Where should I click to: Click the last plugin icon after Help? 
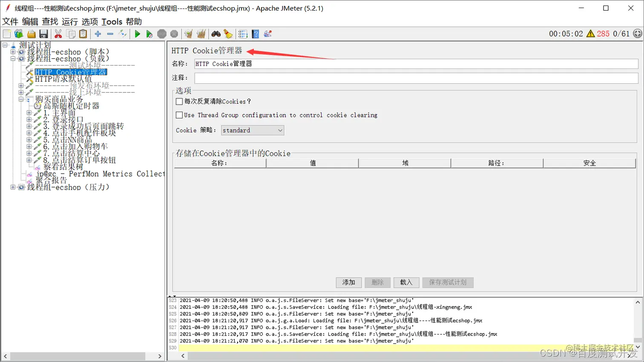click(268, 34)
